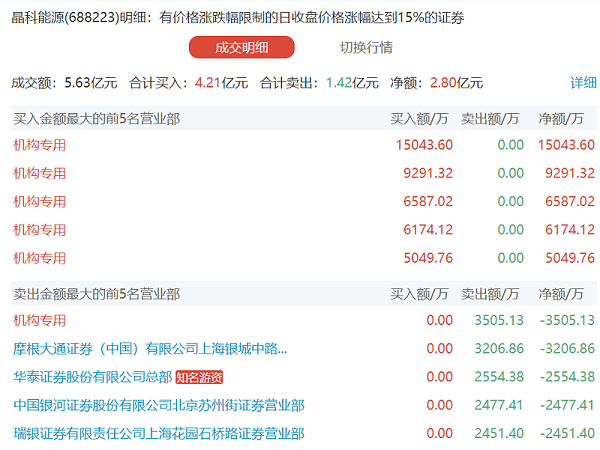This screenshot has width=600, height=450.
Task: Click 买入额/万 column header in buy table
Action: click(x=419, y=119)
